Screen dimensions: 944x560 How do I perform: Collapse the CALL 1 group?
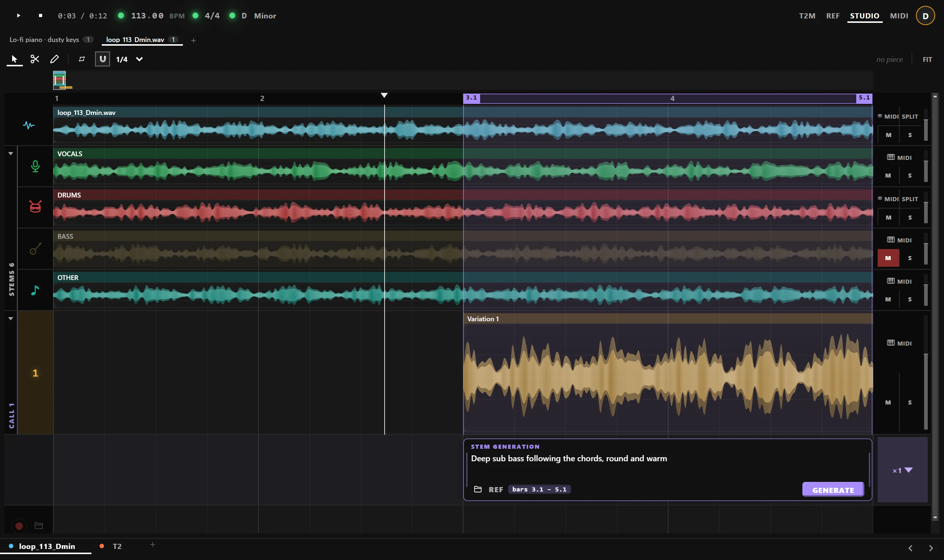point(11,318)
